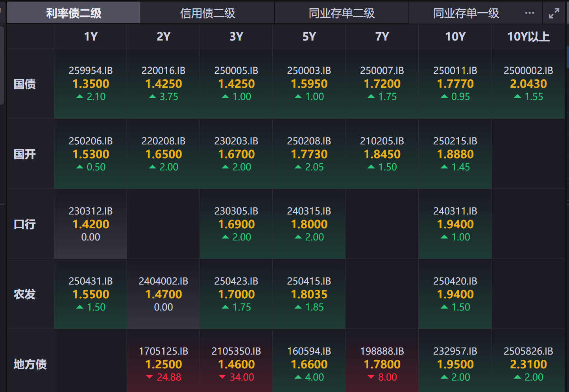Click the 2404002.IB 农发 2Y cell
Viewport: 569px width, 392px height.
point(163,294)
